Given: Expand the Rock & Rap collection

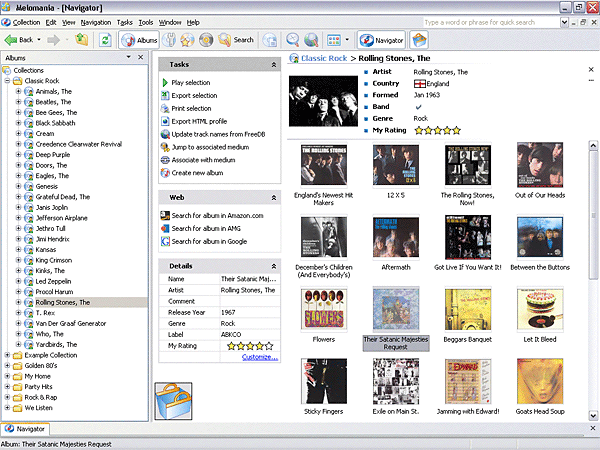Looking at the screenshot, I should click(7, 397).
